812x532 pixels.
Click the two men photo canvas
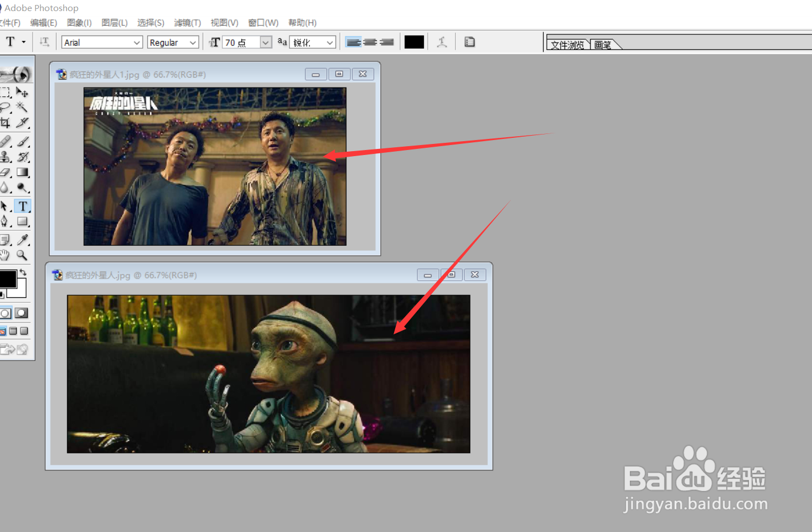(215, 166)
